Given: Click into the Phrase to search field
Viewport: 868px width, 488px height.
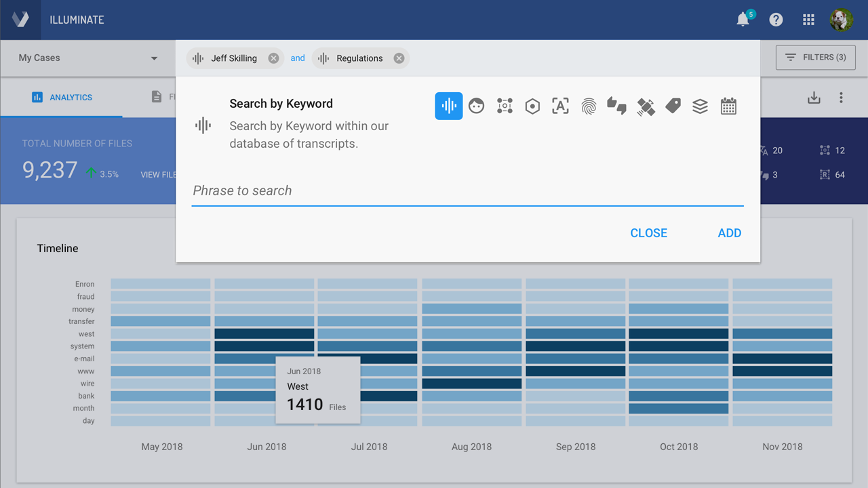Looking at the screenshot, I should [467, 191].
